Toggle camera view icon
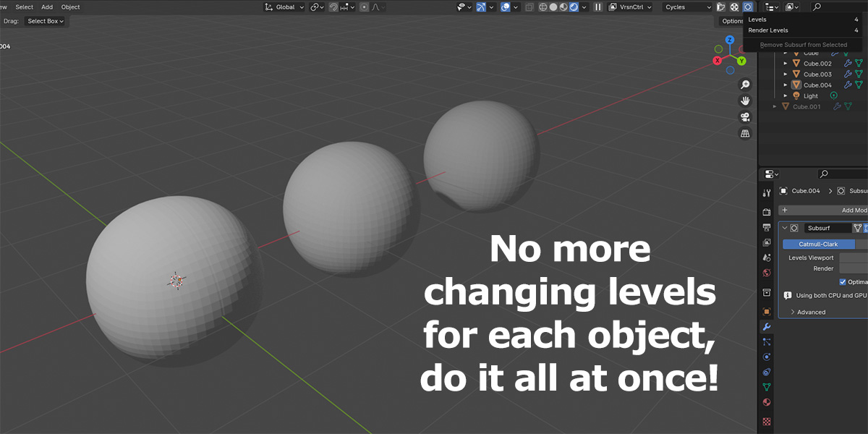Viewport: 868px width, 434px height. click(x=745, y=117)
